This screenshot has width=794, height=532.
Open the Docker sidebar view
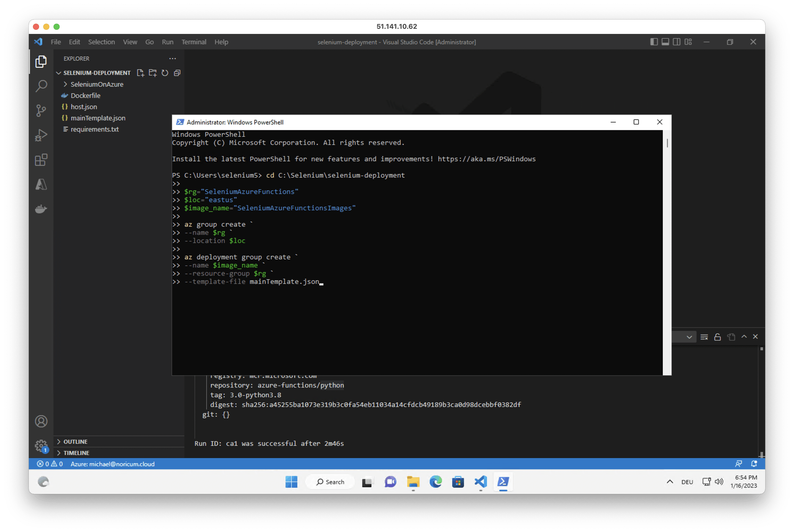tap(41, 209)
